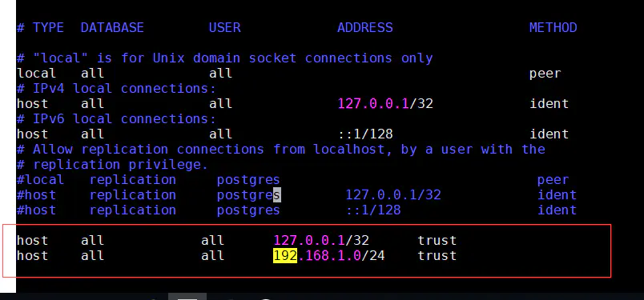
Task: Click 127.0.0.1/32 on the #host replication line
Action: coord(393,194)
